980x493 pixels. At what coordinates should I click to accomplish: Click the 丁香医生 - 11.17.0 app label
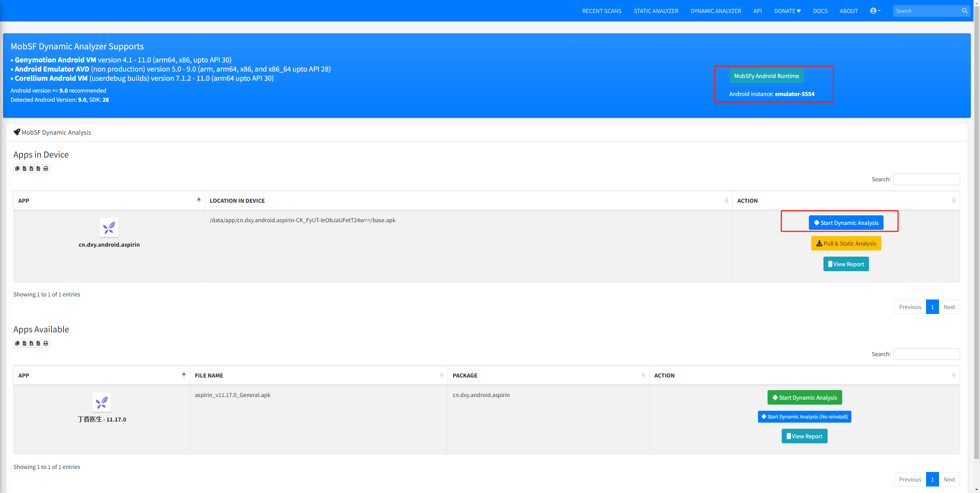tap(102, 419)
